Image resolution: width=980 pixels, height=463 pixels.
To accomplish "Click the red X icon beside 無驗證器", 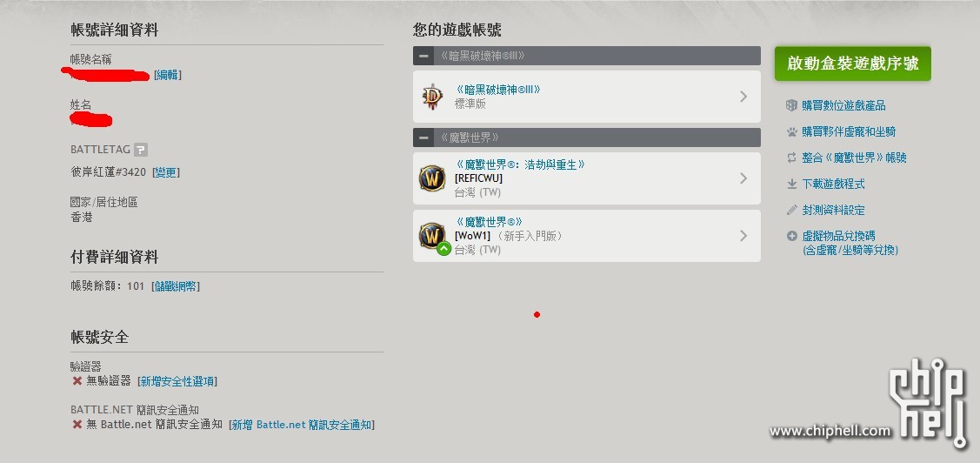I will pyautogui.click(x=77, y=380).
